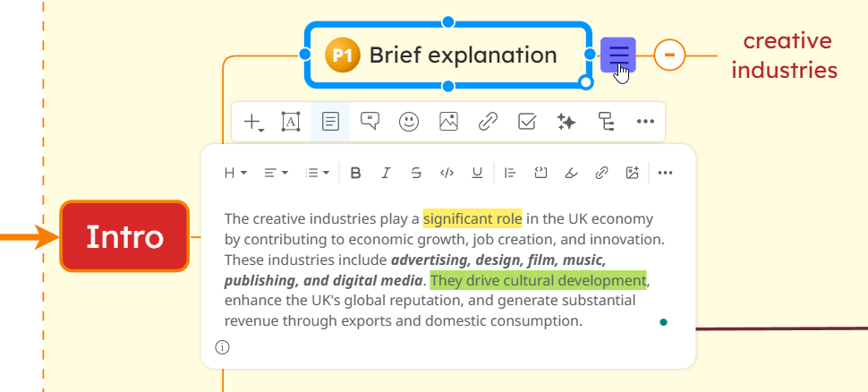Click the P1 priority marker
868x392 pixels.
(x=343, y=55)
